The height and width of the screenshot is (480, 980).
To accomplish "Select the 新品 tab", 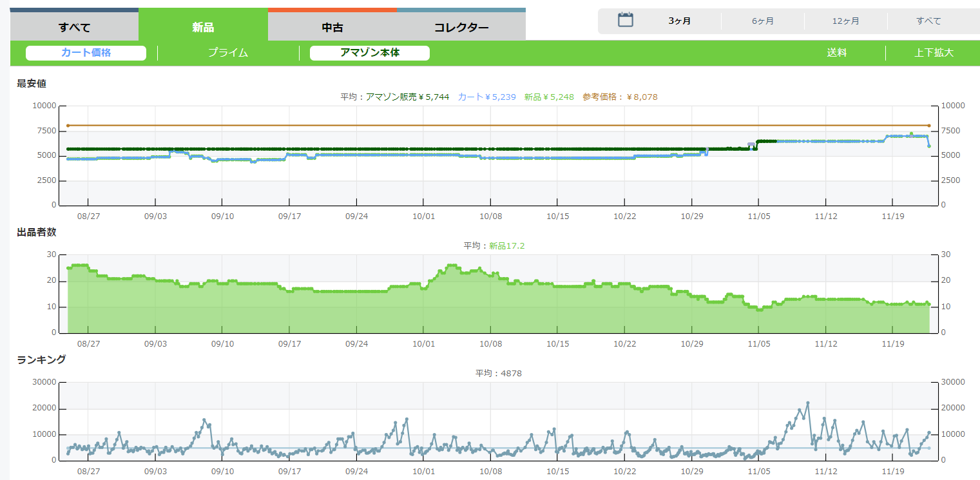I will (203, 27).
